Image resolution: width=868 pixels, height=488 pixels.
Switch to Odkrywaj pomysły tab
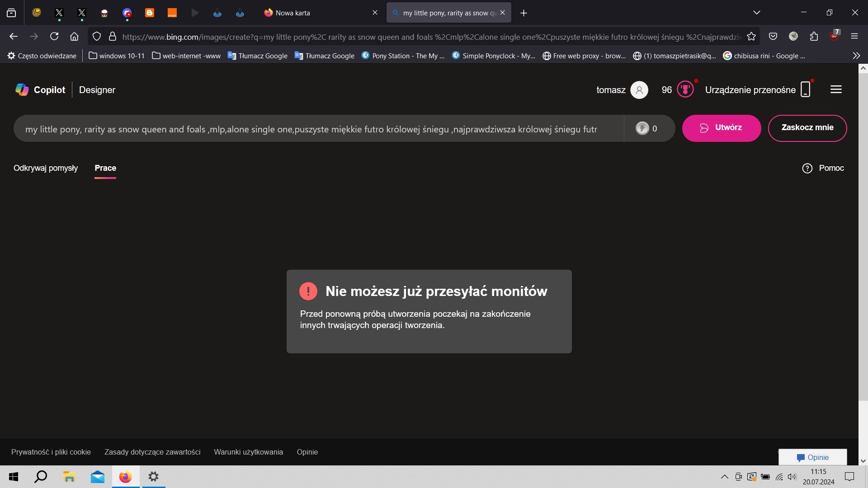46,168
